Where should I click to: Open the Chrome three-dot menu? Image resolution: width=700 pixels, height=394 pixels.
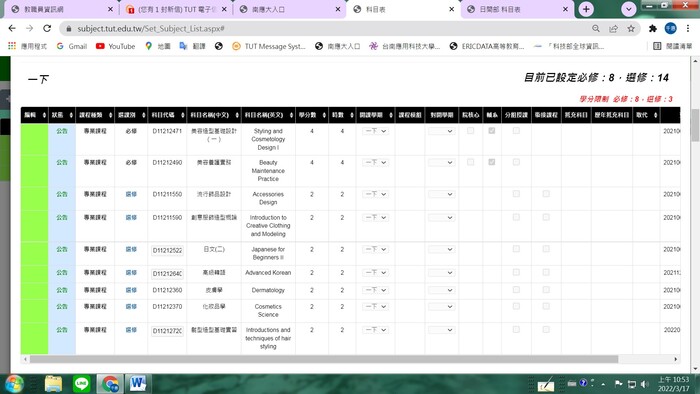point(688,29)
